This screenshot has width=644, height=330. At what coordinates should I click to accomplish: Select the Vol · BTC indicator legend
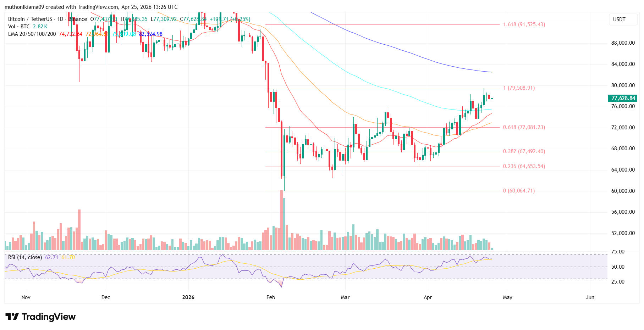pyautogui.click(x=19, y=27)
